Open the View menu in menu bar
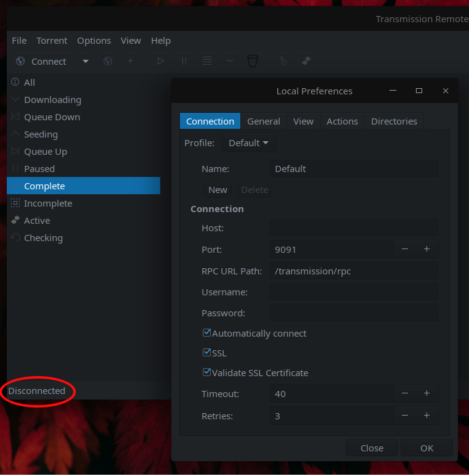 click(x=131, y=40)
